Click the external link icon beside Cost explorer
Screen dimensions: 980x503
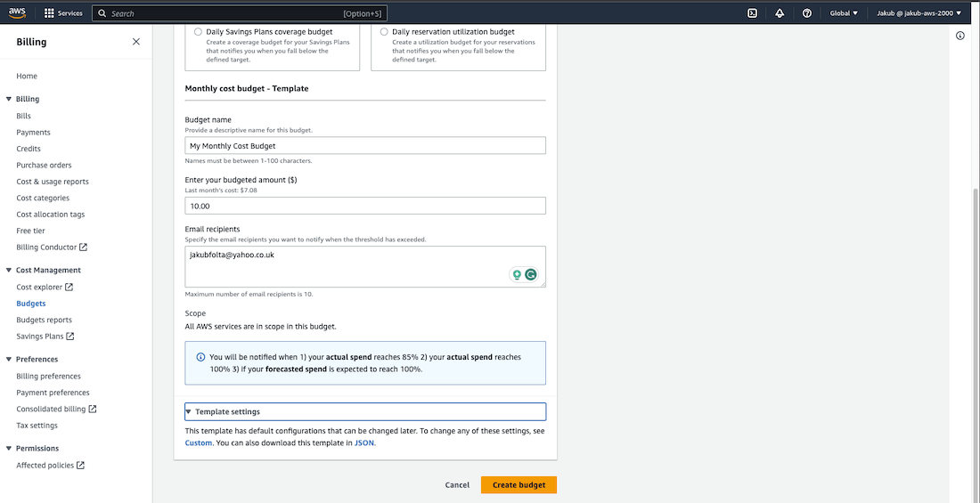tap(69, 288)
